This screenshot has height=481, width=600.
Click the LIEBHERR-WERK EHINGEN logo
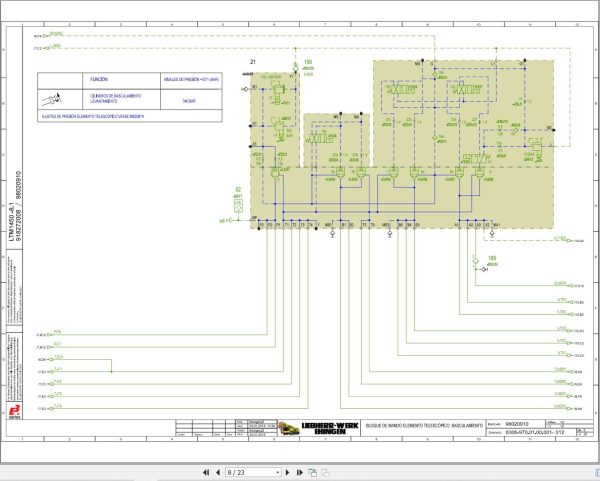pos(330,428)
